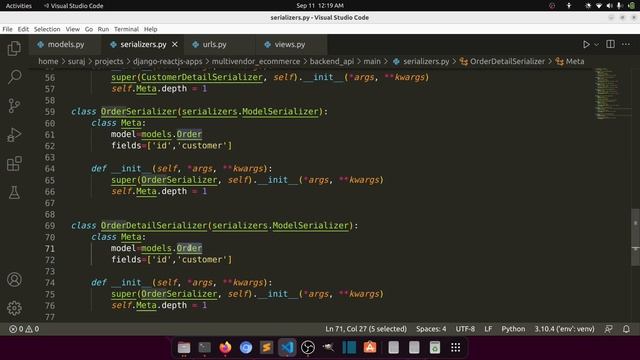Click the 'backend_api' breadcrumb segment
This screenshot has width=640, height=360.
[331, 61]
